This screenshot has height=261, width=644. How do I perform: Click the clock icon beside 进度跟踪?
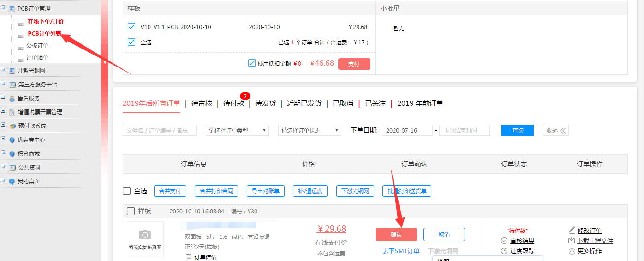[x=504, y=251]
